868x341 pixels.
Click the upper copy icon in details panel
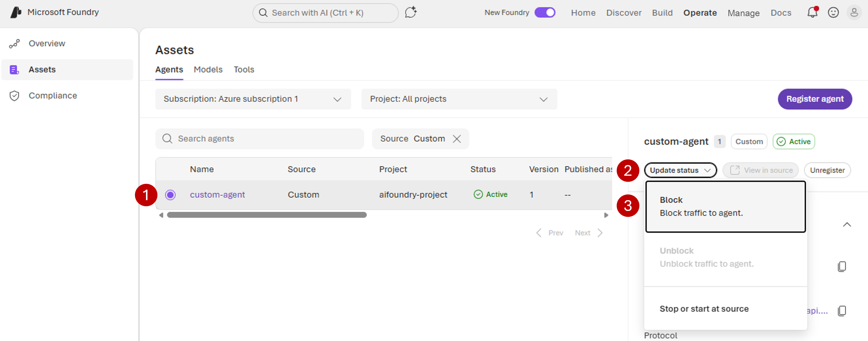coord(842,266)
